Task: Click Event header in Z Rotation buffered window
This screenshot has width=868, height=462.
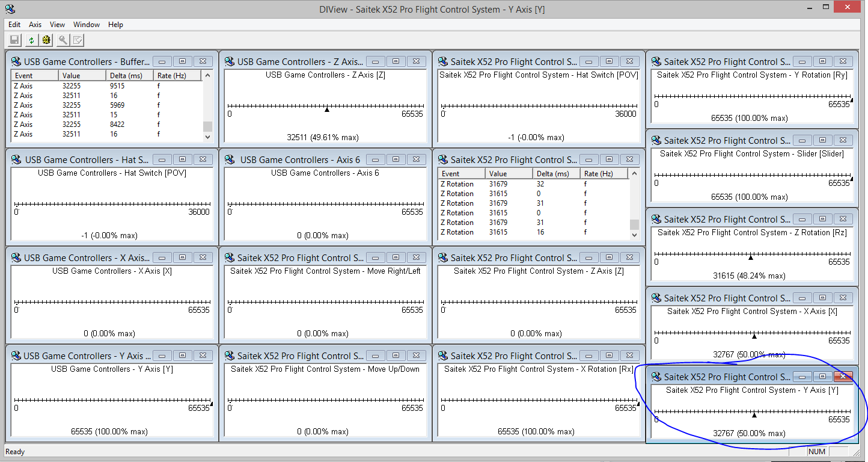Action: coord(462,174)
